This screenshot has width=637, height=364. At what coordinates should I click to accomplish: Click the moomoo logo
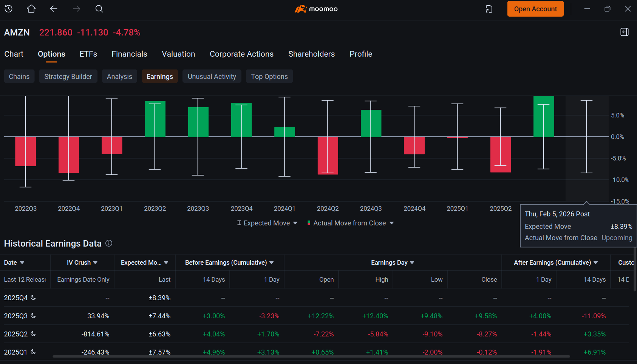316,9
